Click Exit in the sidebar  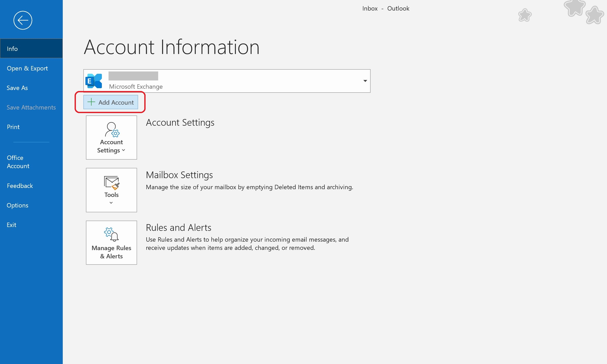(31, 225)
